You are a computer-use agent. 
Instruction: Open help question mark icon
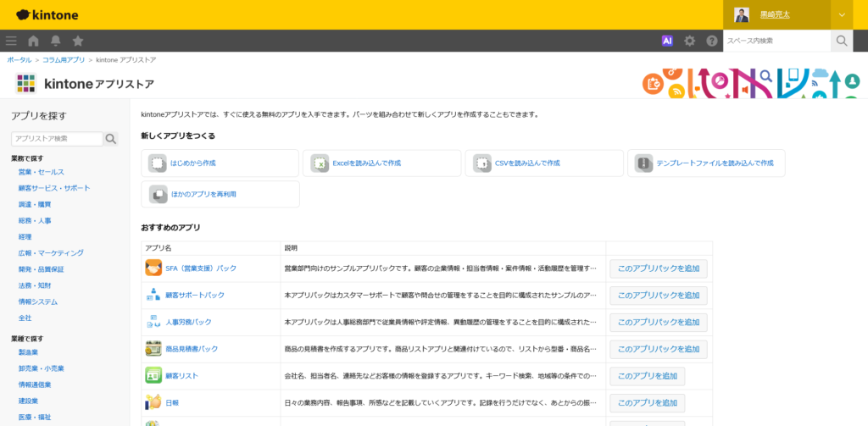(x=712, y=41)
